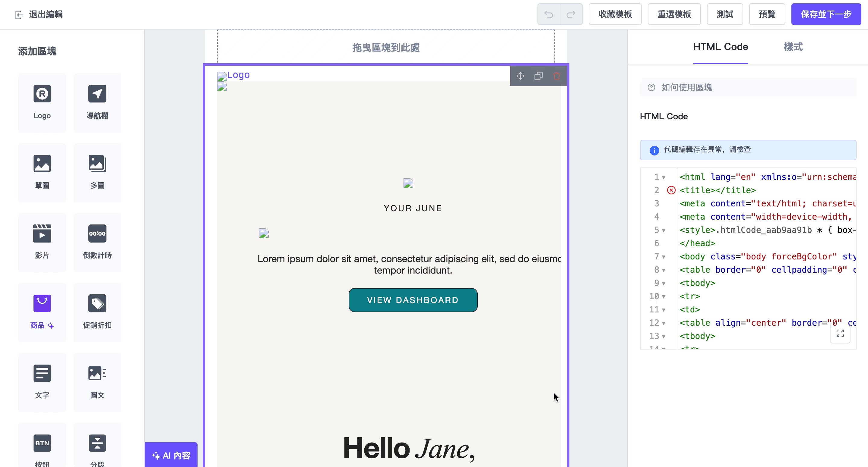The width and height of the screenshot is (868, 467).
Task: Collapse the fold arrow on code line 12
Action: pos(664,323)
